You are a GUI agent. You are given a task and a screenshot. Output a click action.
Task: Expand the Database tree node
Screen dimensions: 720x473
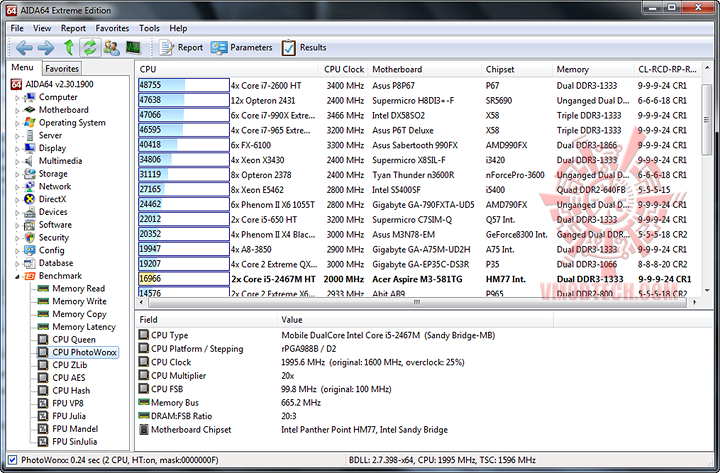tap(17, 263)
